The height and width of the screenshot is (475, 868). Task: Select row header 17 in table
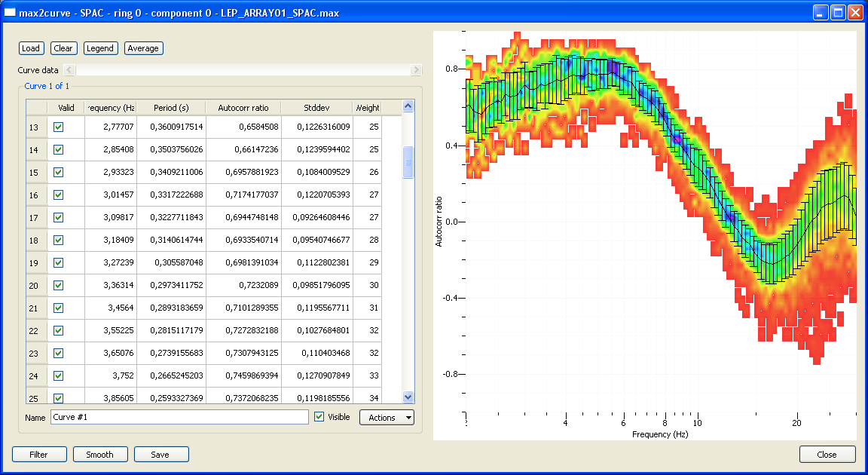point(34,218)
